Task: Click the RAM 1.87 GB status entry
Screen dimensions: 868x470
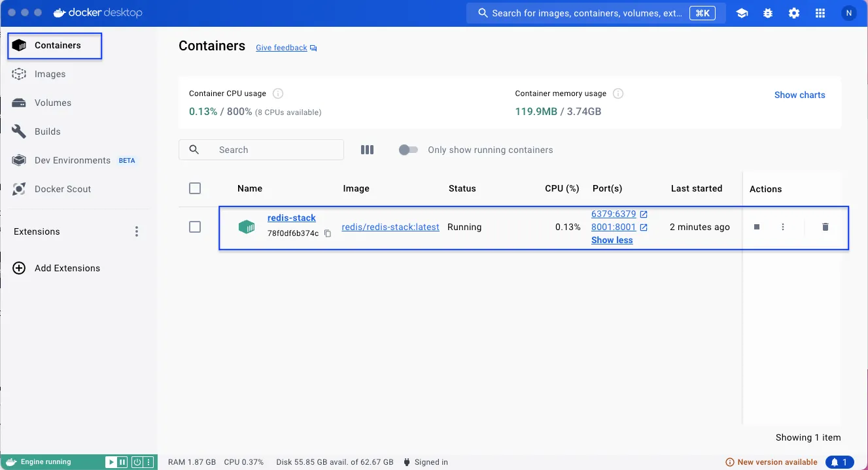Action: click(192, 462)
